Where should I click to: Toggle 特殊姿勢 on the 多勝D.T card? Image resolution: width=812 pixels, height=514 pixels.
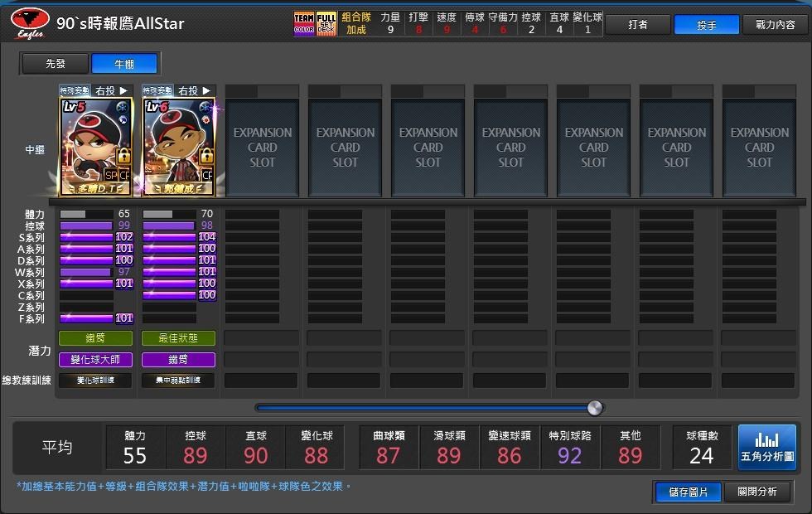tap(75, 90)
